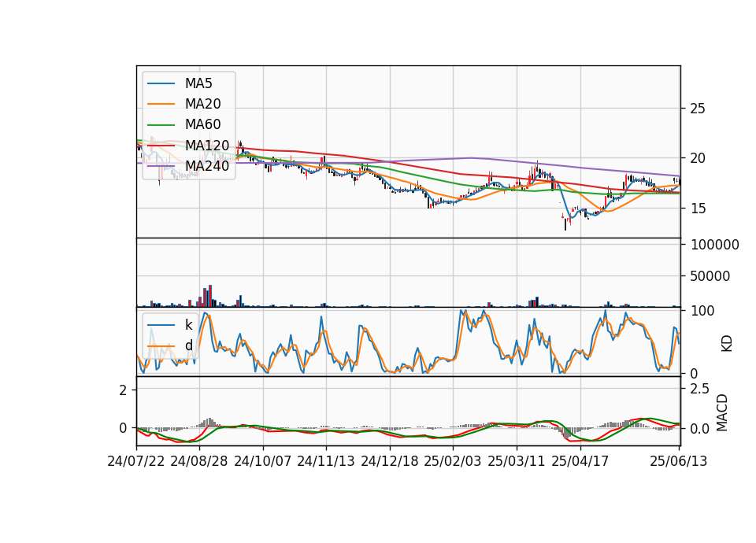Click the 24/12/18 date tick label
Screen dimensions: 756x543
(x=390, y=461)
